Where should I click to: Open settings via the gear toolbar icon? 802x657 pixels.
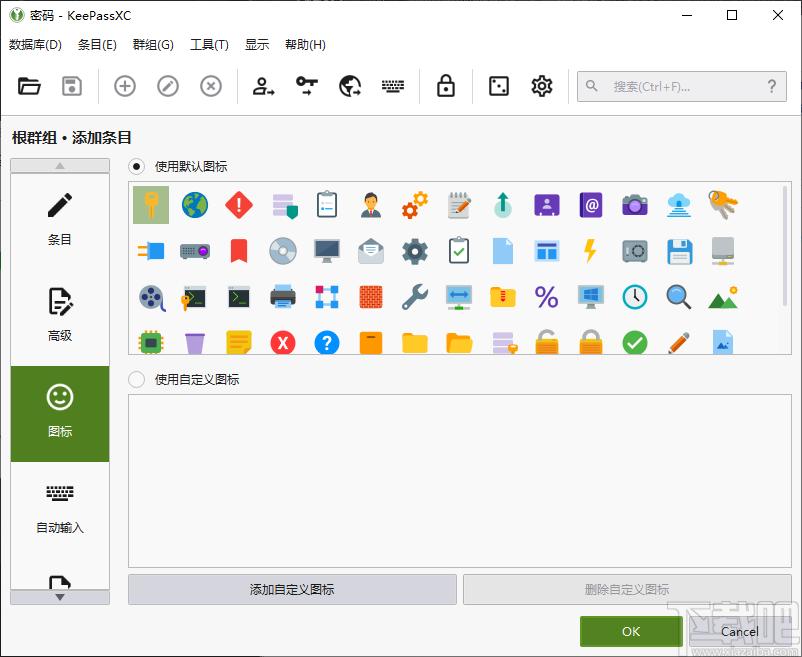click(542, 86)
